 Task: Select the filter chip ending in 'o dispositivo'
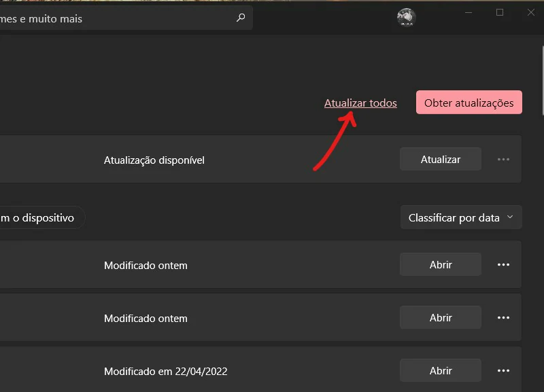(x=42, y=217)
